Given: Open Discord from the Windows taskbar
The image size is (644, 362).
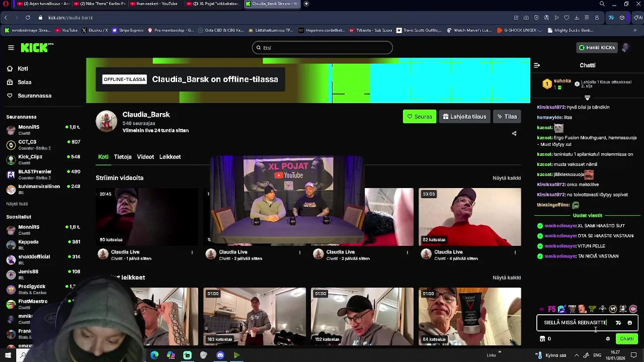Looking at the screenshot, I should coord(220,355).
